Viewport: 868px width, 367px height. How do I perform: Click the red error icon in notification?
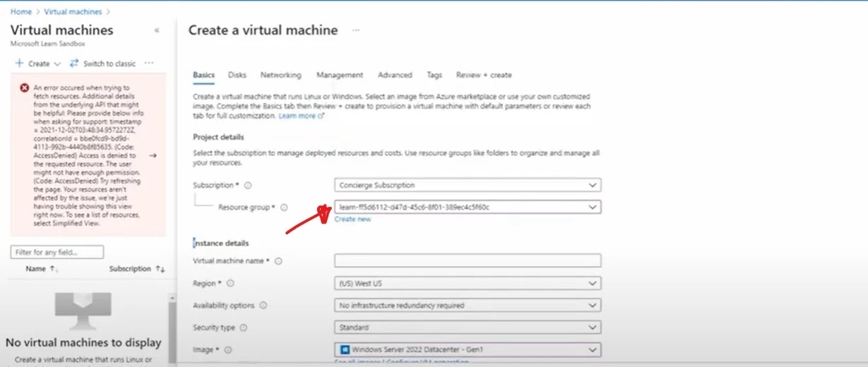click(x=25, y=88)
